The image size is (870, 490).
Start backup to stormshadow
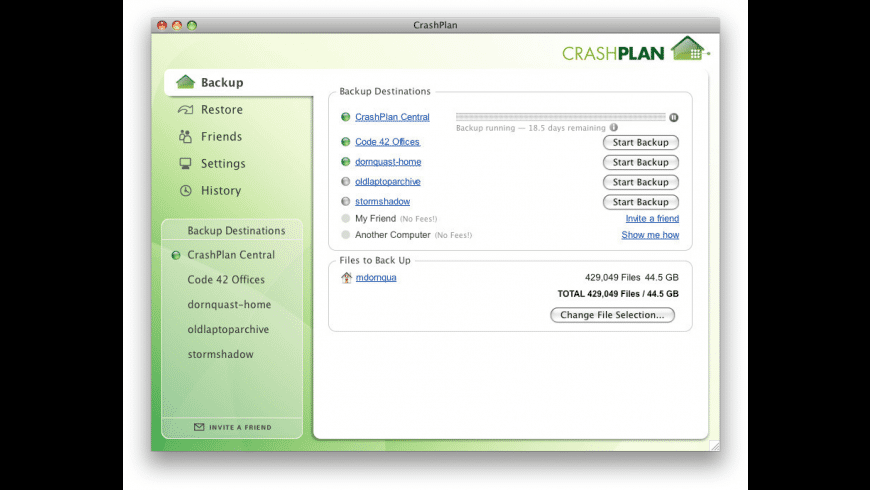641,203
